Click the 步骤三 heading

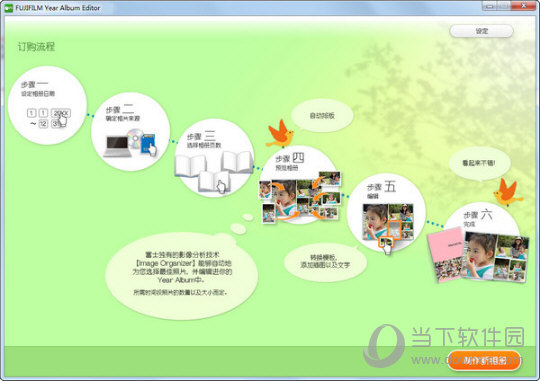tap(201, 136)
